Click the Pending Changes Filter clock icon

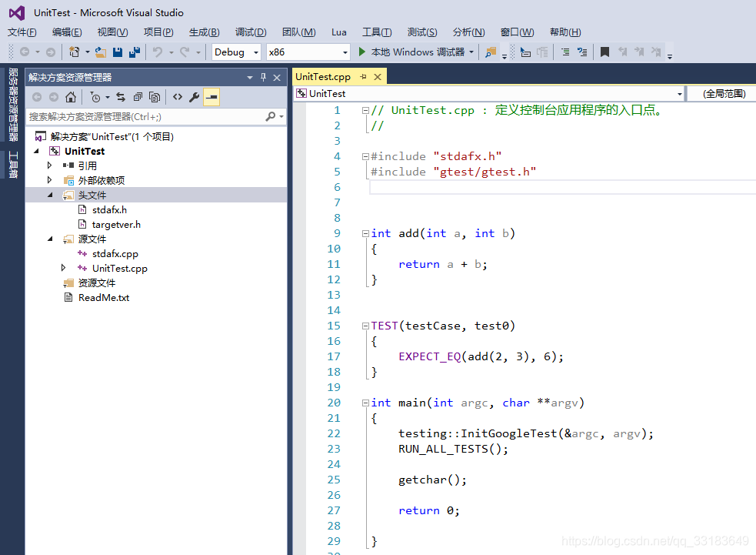click(x=95, y=97)
